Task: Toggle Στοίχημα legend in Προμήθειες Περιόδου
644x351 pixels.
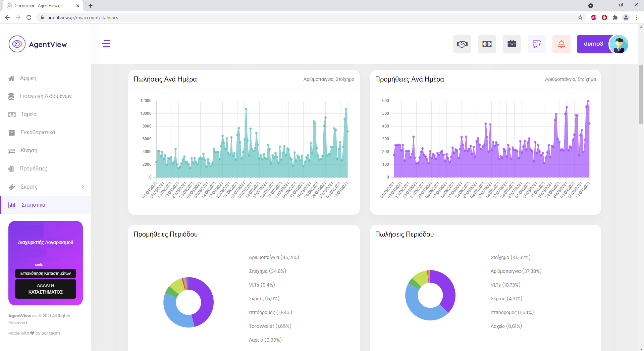Action: 267,271
